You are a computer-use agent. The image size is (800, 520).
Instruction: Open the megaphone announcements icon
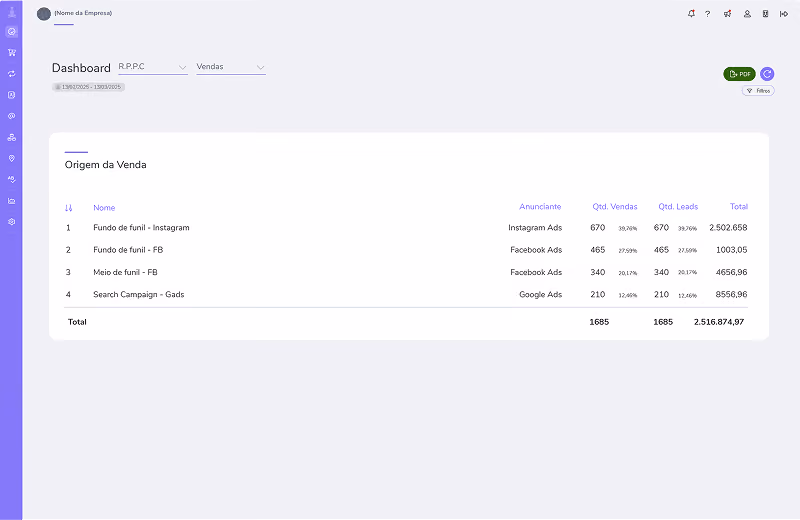pyautogui.click(x=728, y=14)
